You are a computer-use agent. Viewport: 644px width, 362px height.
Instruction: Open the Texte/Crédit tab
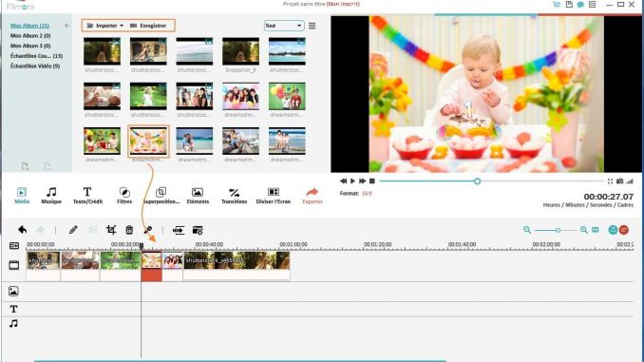tap(87, 195)
